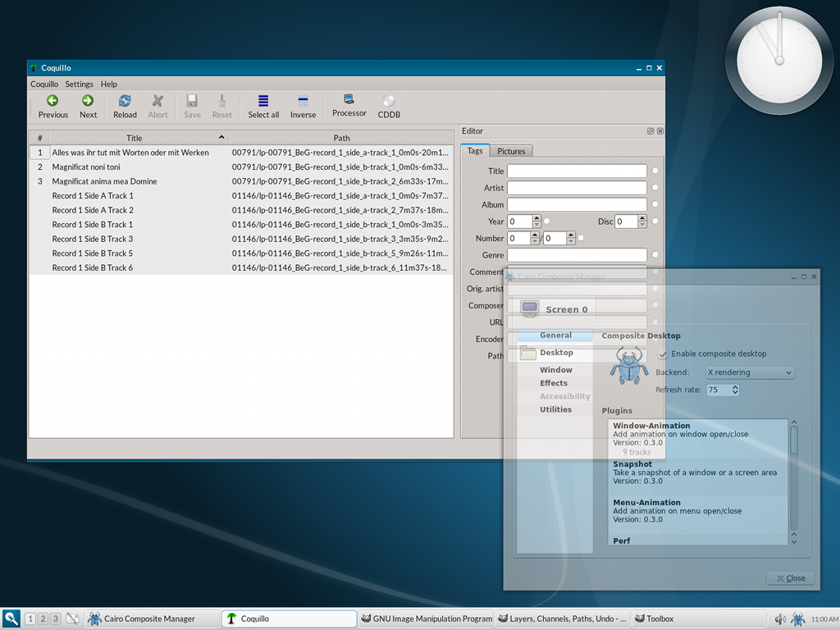Increase the Disc spinner value
The image size is (840, 630).
pyautogui.click(x=642, y=218)
